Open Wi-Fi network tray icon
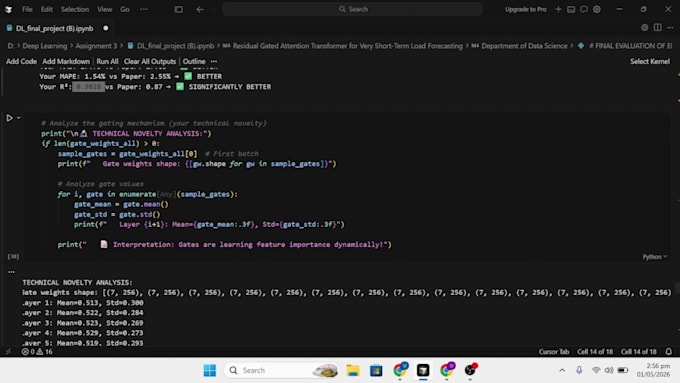This screenshot has height=383, width=680. (x=596, y=370)
